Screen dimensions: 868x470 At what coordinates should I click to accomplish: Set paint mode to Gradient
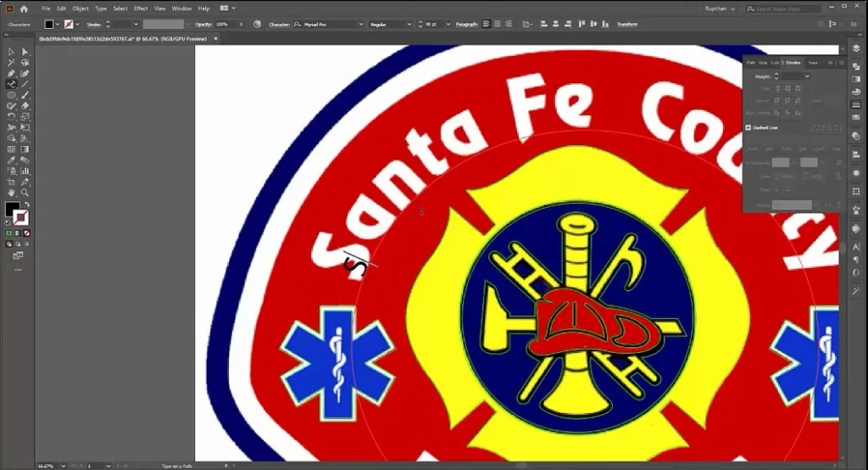18,233
